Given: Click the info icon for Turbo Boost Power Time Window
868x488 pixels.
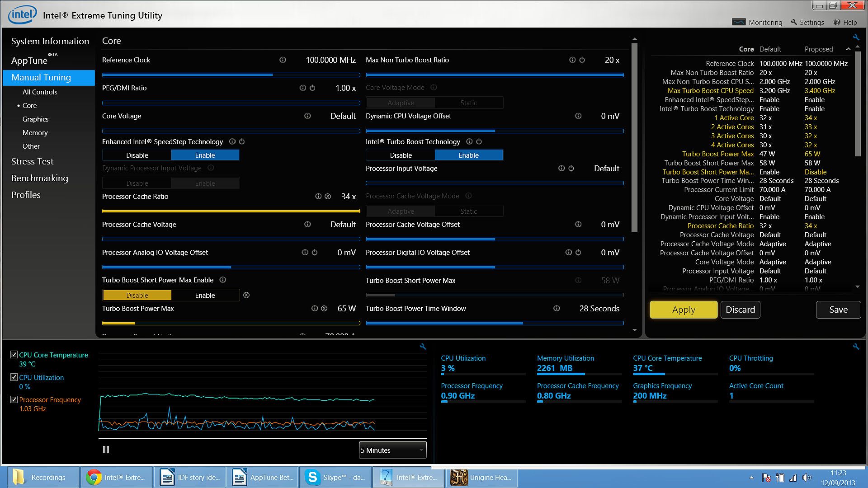Looking at the screenshot, I should (x=557, y=309).
